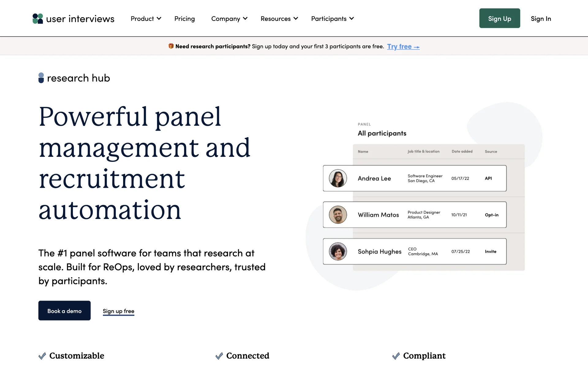Image resolution: width=588 pixels, height=368 pixels.
Task: Click the checkmark icon beside Customizable
Action: click(42, 356)
